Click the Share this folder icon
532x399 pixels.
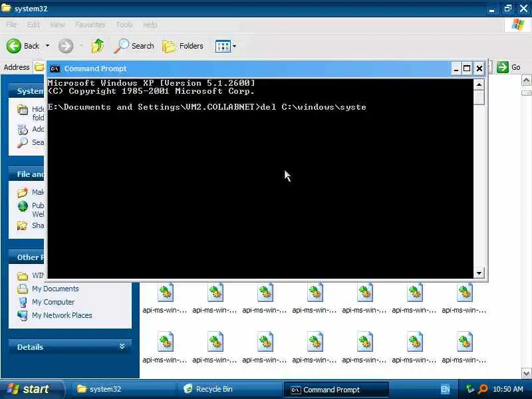point(23,225)
